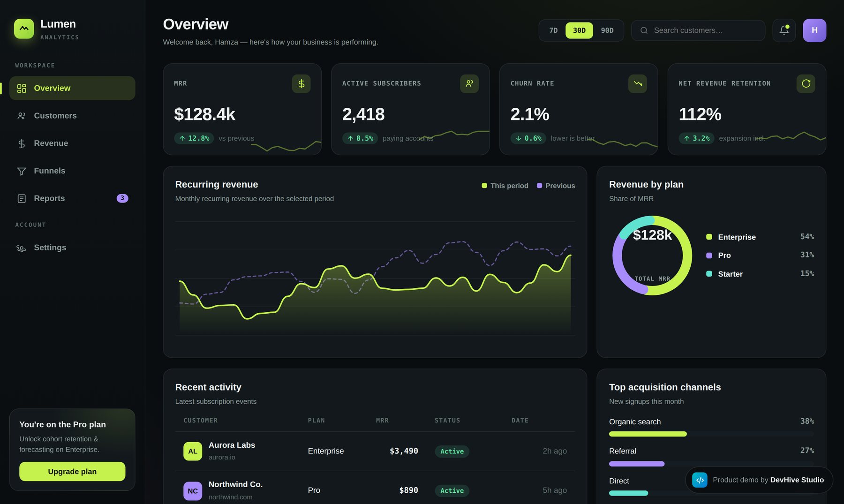Click the 3.2% retention change badge
The width and height of the screenshot is (844, 504).
coord(696,138)
